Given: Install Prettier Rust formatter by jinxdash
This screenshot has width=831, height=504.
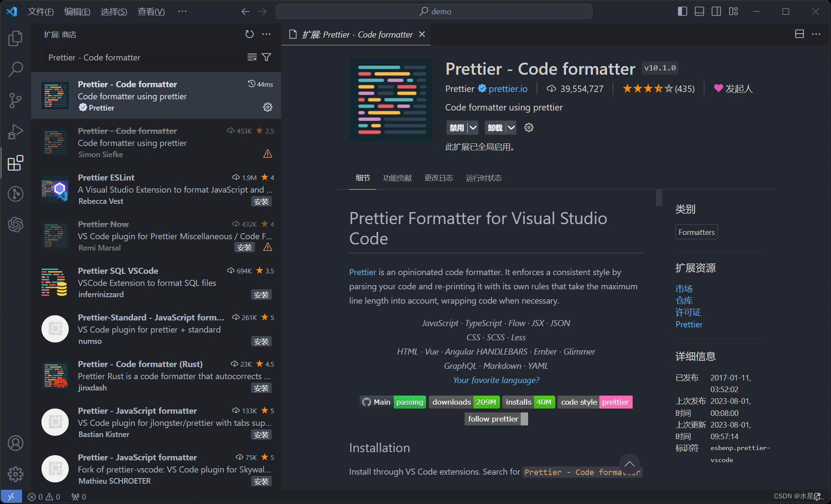Looking at the screenshot, I should 261,388.
